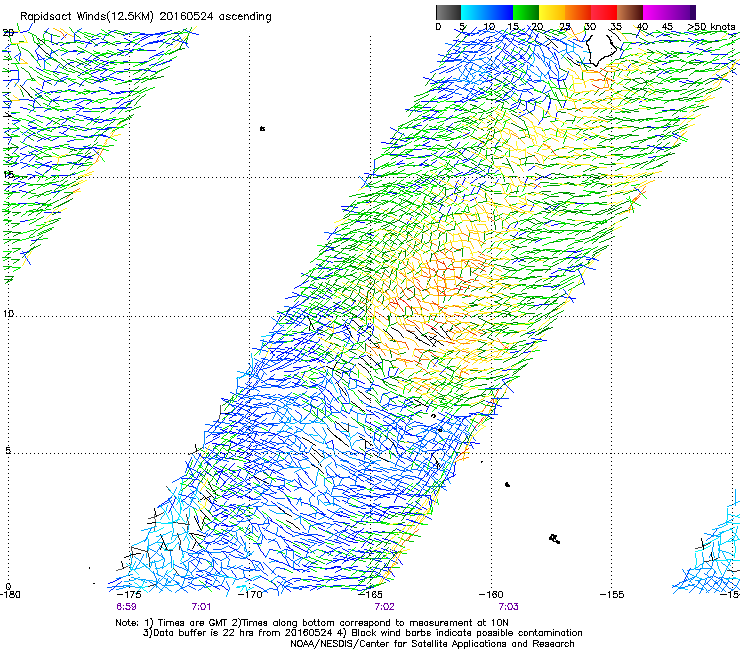Click the '-175' longitude label
Image resolution: width=740 pixels, height=650 pixels.
coord(129,595)
